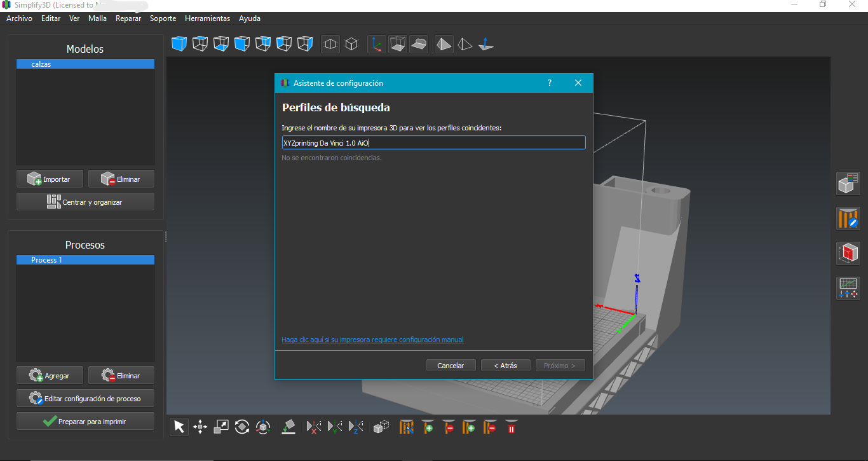Viewport: 868px width, 461px height.
Task: Open the customize supports tool in bottom toolbar
Action: point(407,426)
